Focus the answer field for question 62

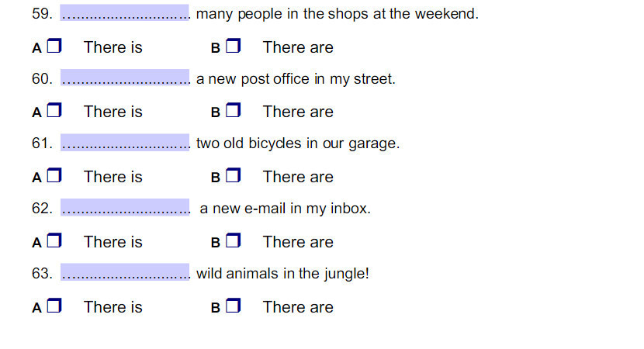[125, 207]
